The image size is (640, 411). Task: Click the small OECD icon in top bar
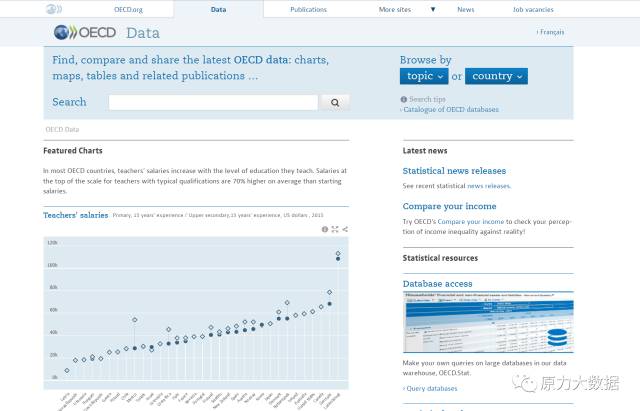coord(53,9)
